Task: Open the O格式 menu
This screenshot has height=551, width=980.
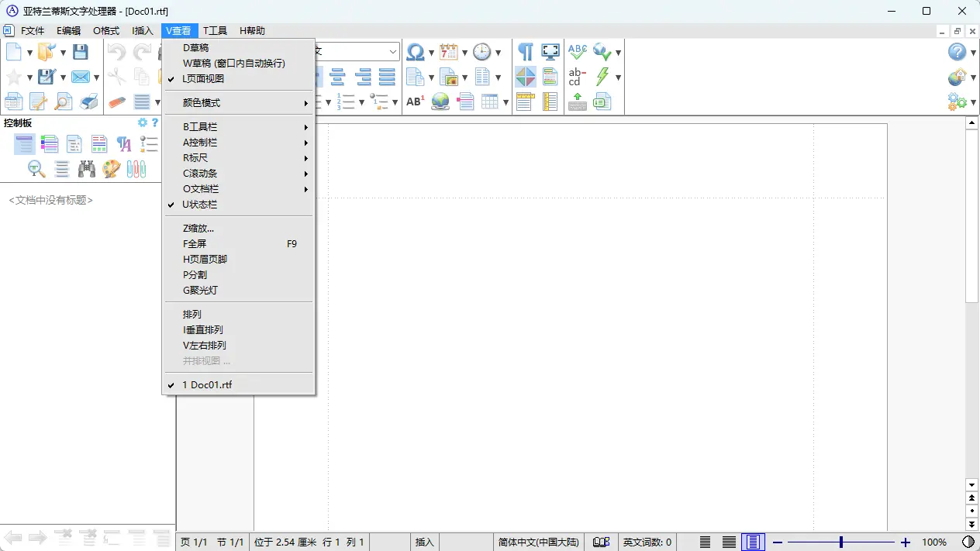Action: coord(106,31)
